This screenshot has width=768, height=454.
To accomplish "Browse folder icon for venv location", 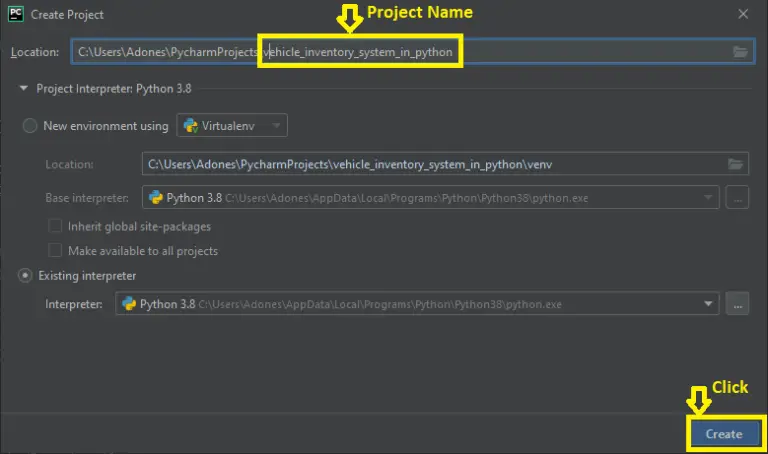I will point(735,164).
